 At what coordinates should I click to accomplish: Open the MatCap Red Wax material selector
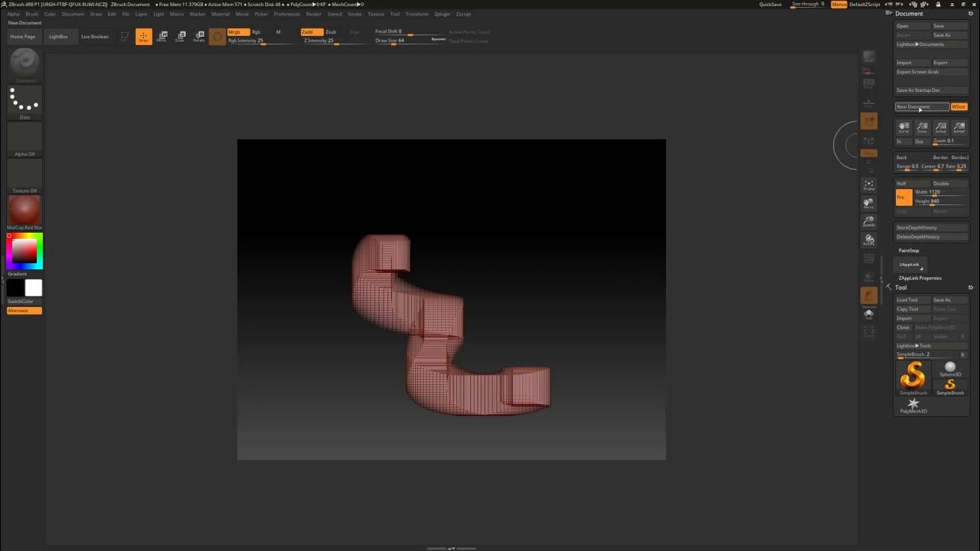click(x=24, y=213)
